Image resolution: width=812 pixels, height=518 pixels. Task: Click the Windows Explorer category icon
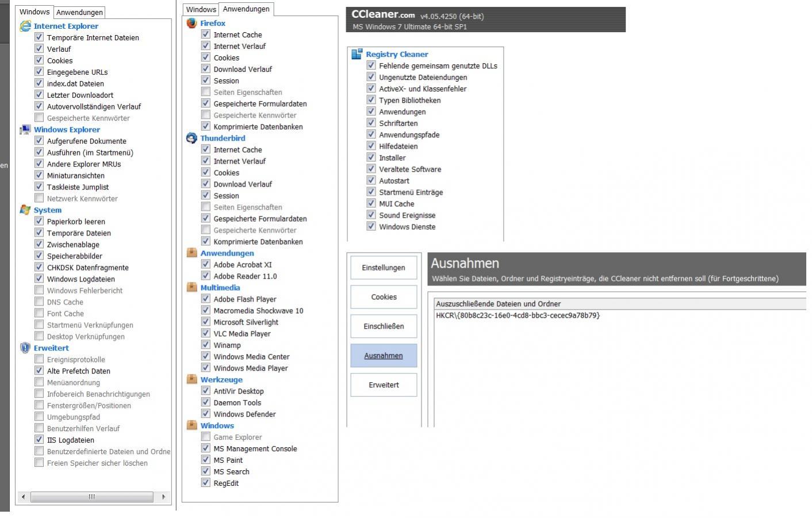25,129
